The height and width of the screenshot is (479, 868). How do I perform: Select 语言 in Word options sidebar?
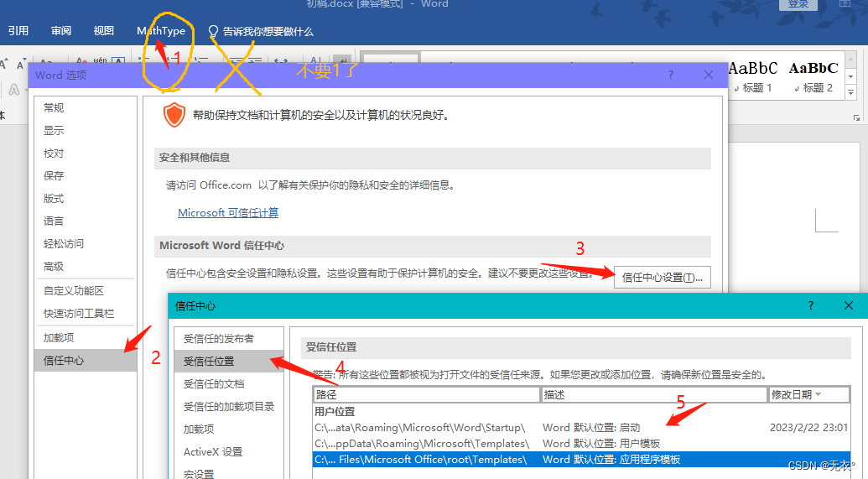[x=86, y=221]
